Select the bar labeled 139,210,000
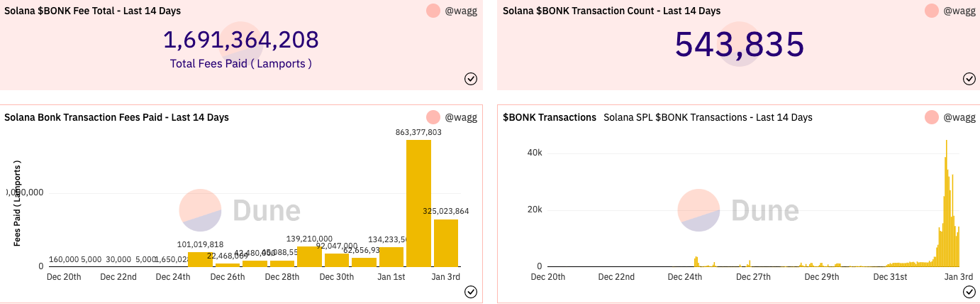This screenshot has height=304, width=980. click(x=309, y=256)
